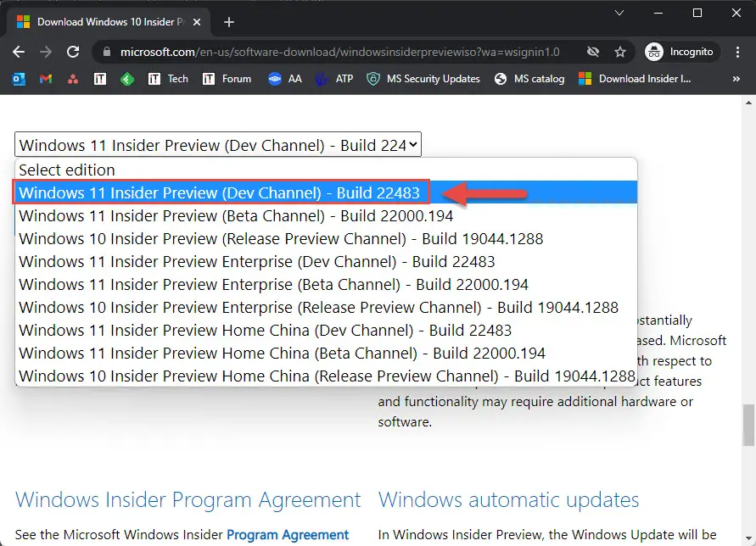Open the Gmail bookmark icon
The height and width of the screenshot is (546, 756).
click(x=46, y=79)
